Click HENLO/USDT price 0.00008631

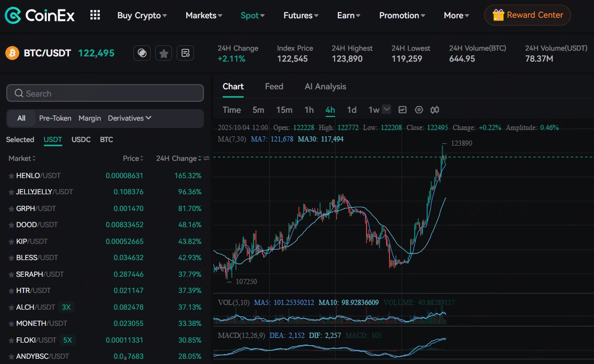click(124, 175)
